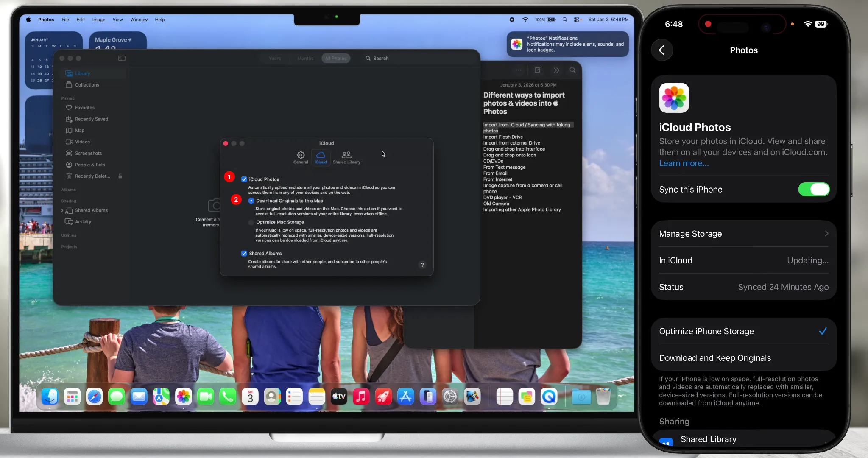Select Optimize Mac Storage radio option
868x458 pixels.
pos(251,222)
